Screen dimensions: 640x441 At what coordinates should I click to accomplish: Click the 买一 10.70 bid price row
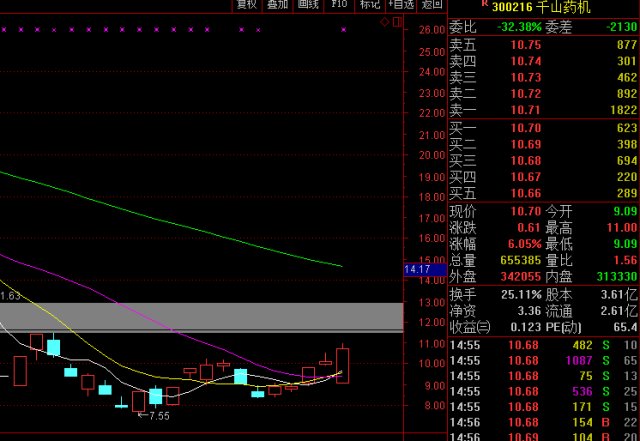[543, 128]
